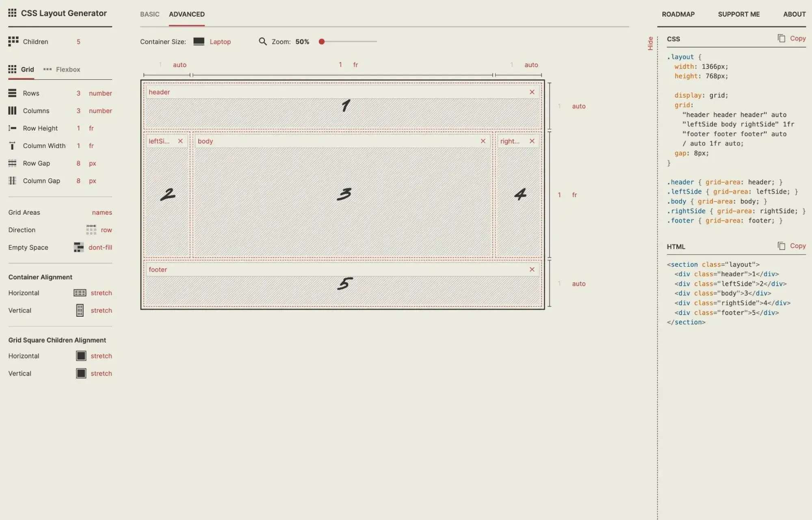812x520 pixels.
Task: Open the ABOUT page
Action: tap(794, 14)
